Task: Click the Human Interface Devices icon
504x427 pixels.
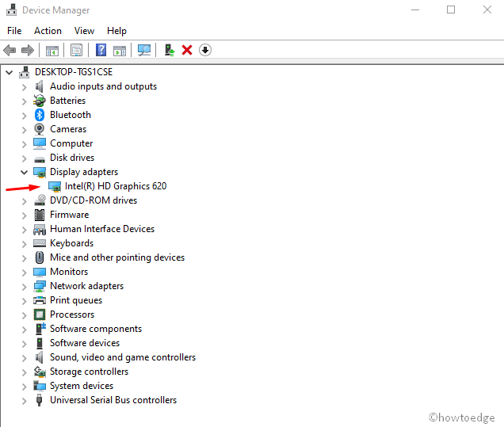Action: (40, 229)
